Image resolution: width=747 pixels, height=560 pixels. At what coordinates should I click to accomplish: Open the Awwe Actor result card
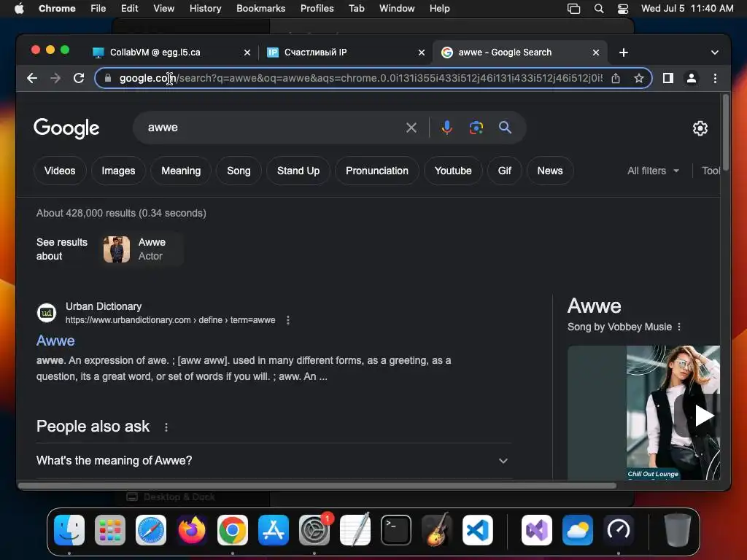(x=142, y=249)
